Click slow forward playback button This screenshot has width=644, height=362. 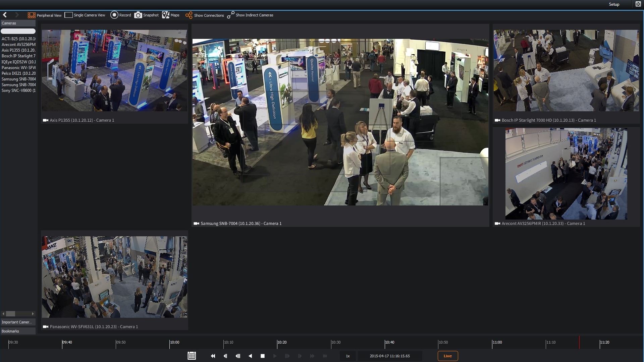tap(287, 356)
